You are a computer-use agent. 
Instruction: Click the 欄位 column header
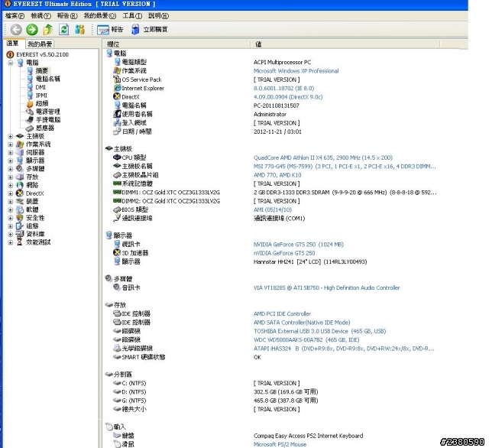click(176, 44)
